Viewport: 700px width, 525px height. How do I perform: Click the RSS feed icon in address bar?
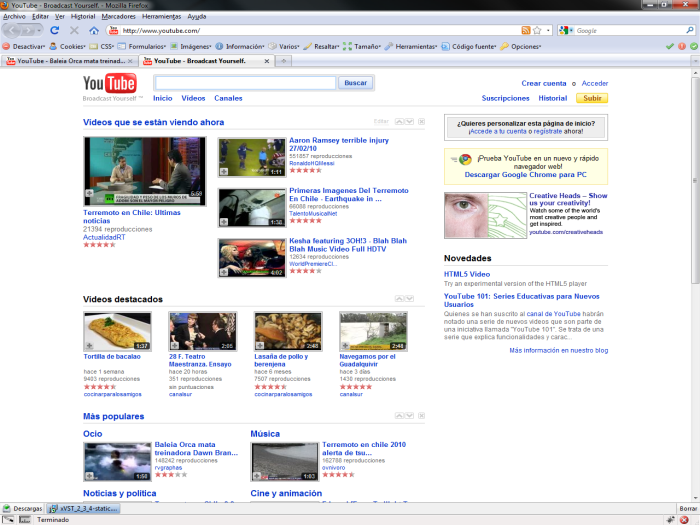(x=526, y=30)
